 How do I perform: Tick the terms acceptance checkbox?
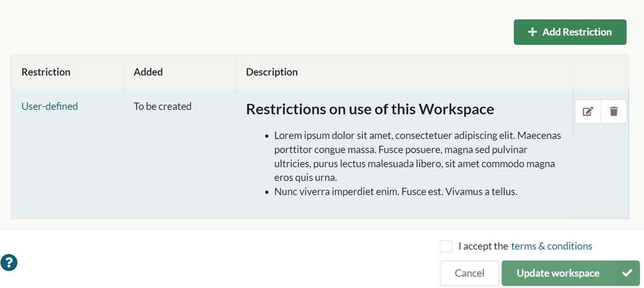(446, 246)
